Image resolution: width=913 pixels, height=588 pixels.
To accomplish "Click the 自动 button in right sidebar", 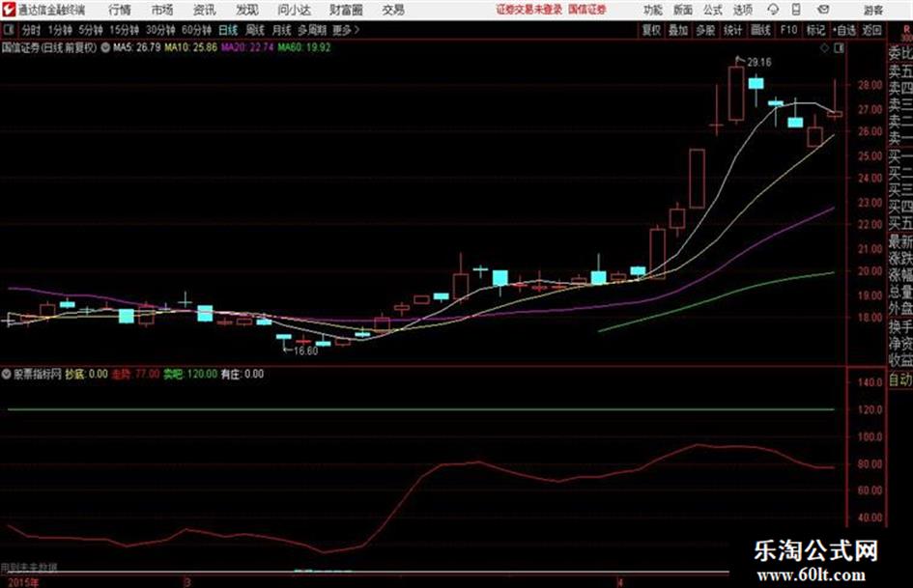I will (x=900, y=380).
